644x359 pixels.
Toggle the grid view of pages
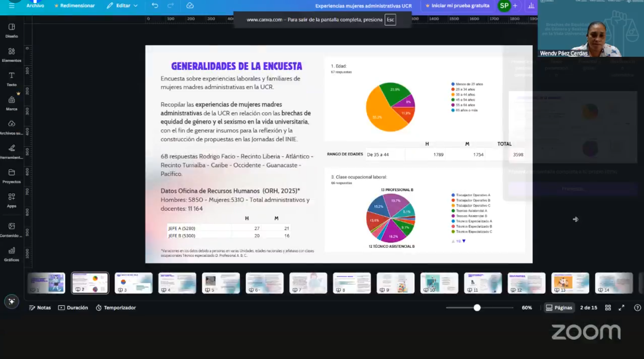coord(608,307)
